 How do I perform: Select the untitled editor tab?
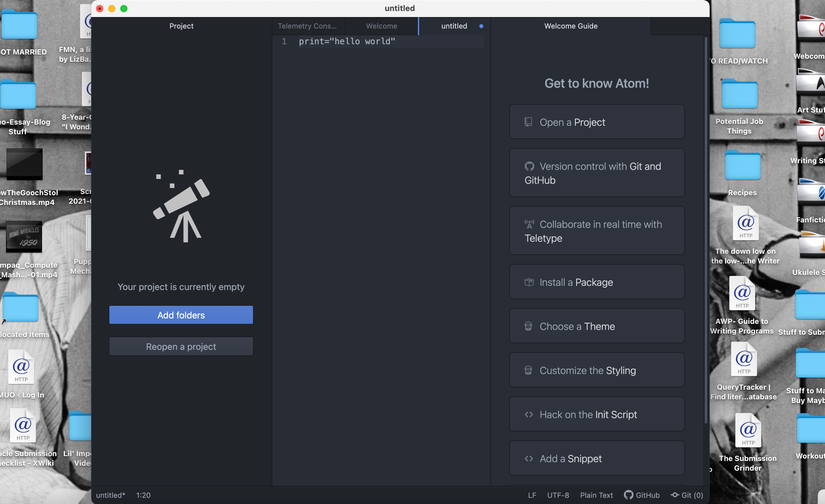pos(454,26)
